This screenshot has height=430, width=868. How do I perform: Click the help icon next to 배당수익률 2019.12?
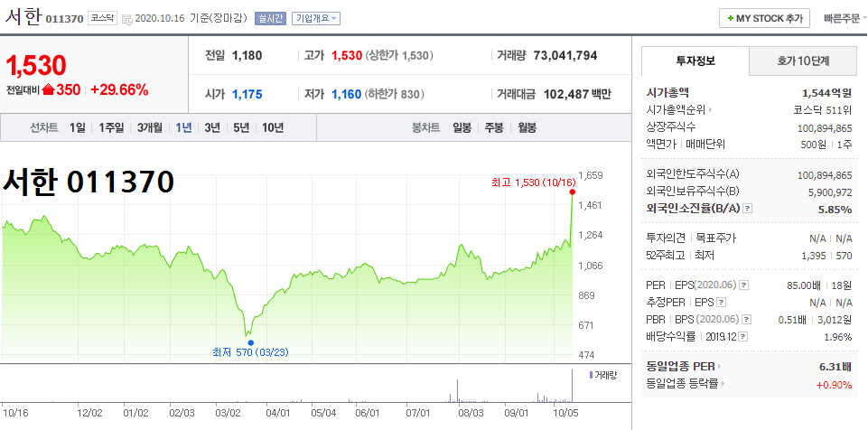pyautogui.click(x=742, y=336)
